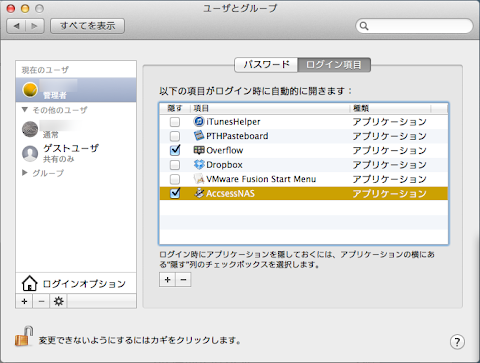Select the standard user avatar (通常)

tap(30, 129)
